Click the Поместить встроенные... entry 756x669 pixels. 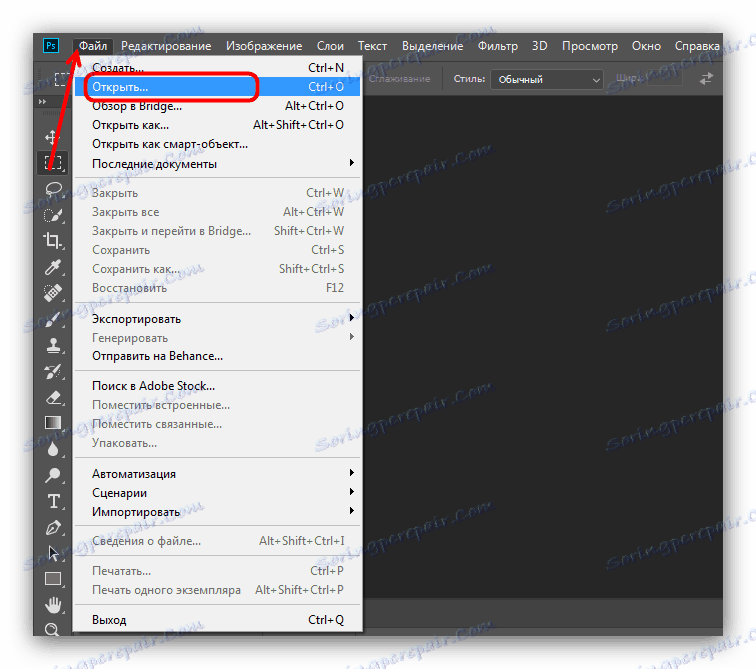point(218,405)
